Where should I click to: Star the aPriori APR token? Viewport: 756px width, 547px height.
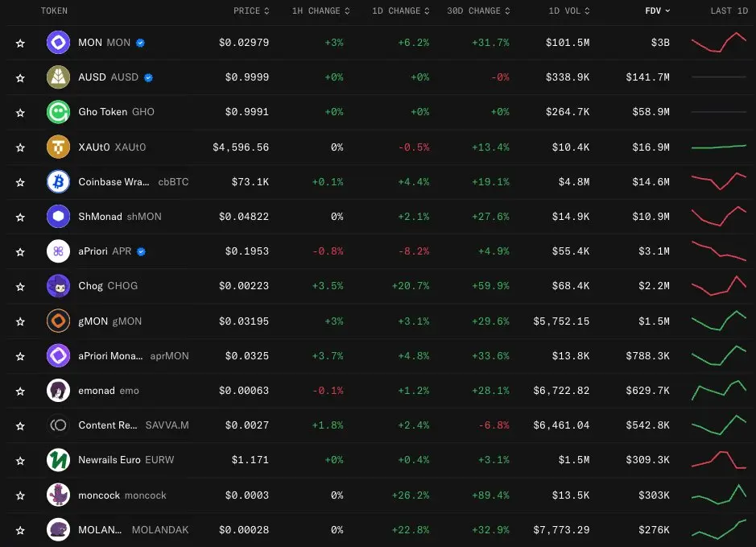pos(20,252)
